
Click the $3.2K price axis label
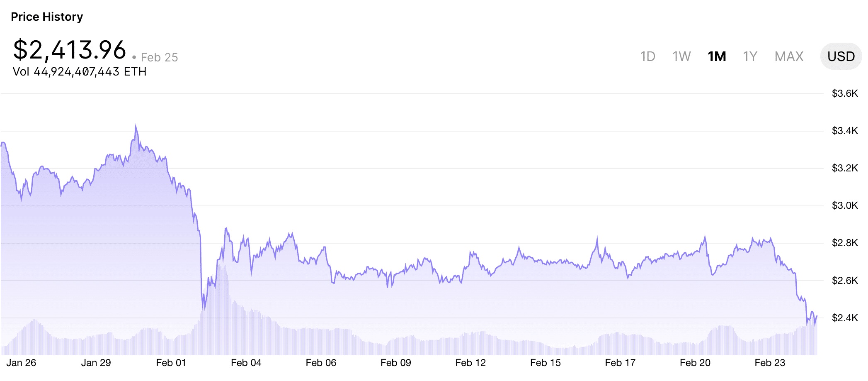[845, 168]
